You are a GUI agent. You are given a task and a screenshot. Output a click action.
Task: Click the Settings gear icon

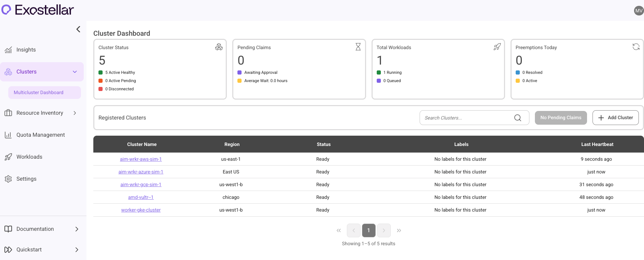[8, 179]
